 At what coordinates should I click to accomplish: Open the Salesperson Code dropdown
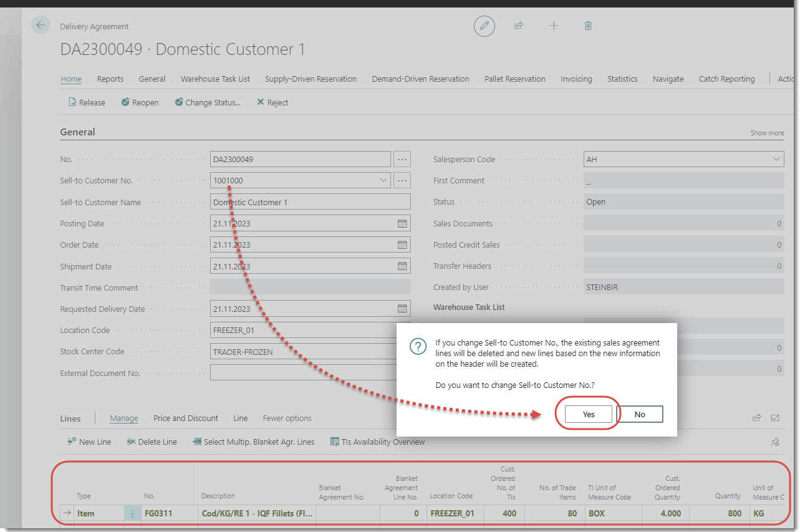point(776,160)
